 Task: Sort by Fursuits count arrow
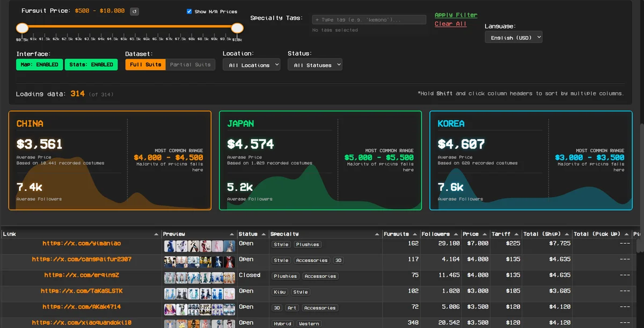[x=415, y=234]
